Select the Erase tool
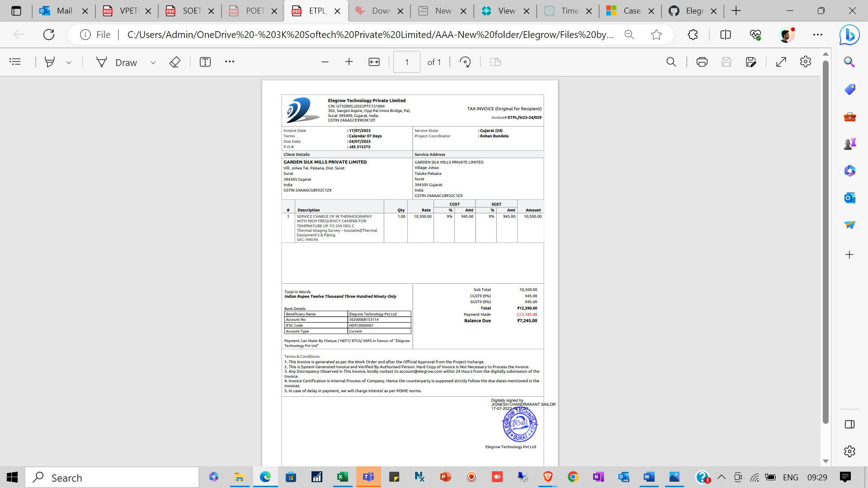This screenshot has width=868, height=488. pyautogui.click(x=175, y=62)
